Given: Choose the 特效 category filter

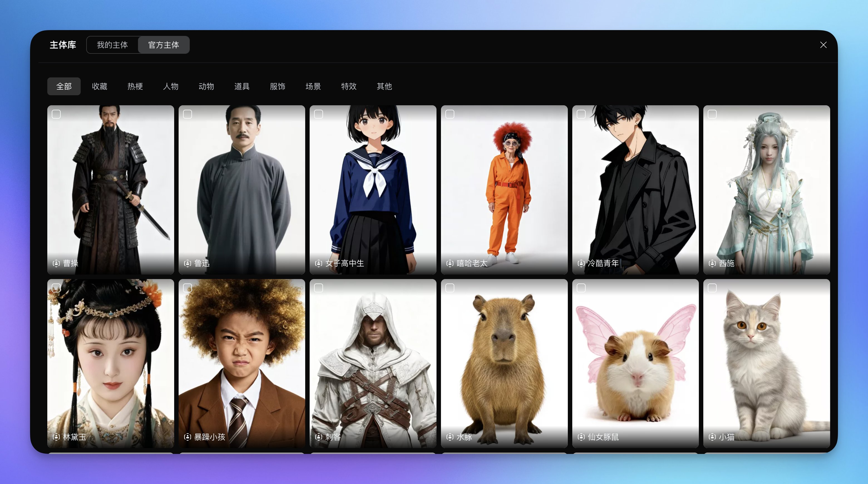Looking at the screenshot, I should click(349, 86).
